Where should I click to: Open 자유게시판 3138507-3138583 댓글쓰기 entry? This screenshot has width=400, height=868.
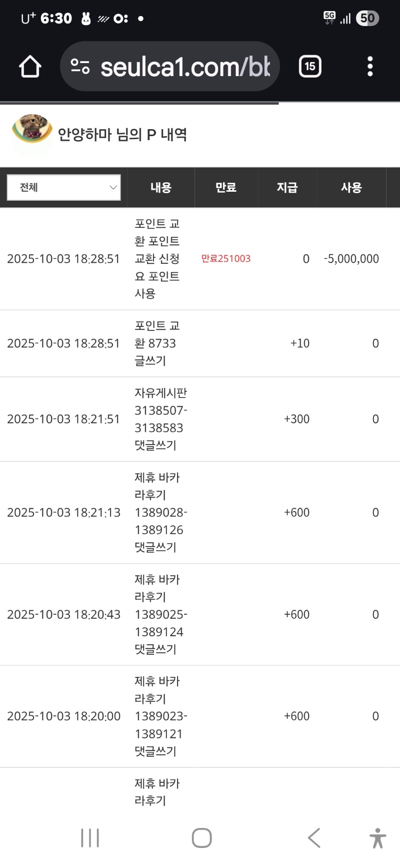(160, 419)
